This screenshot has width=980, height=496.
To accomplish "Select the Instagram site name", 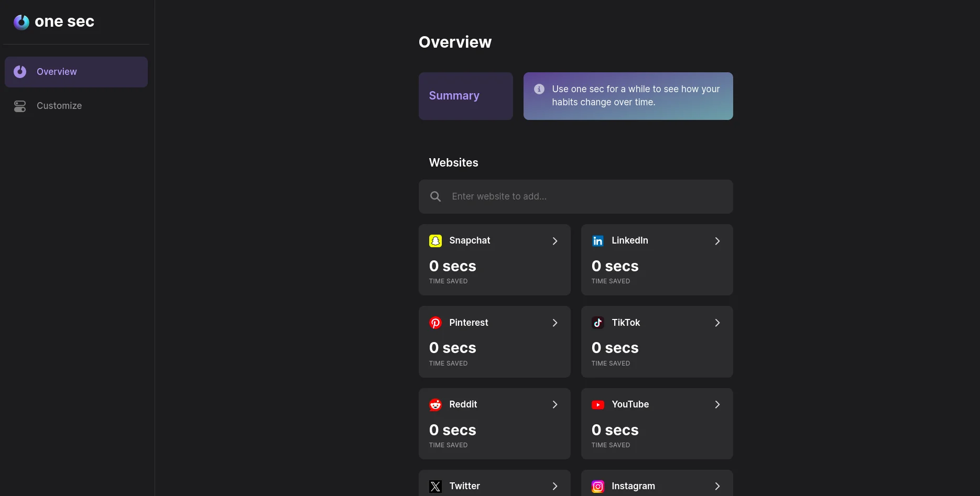I will pos(634,486).
